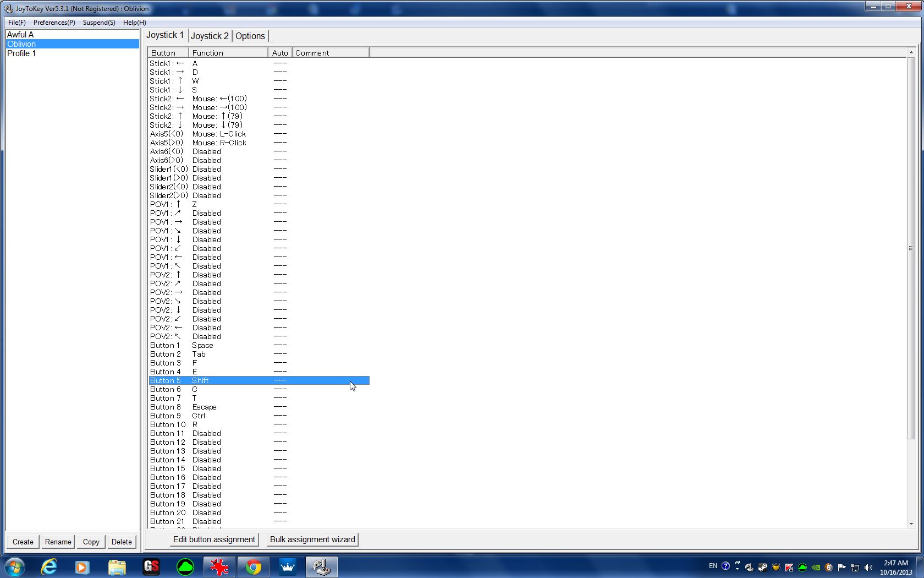
Task: Click the Edit button assignment button
Action: click(x=214, y=539)
